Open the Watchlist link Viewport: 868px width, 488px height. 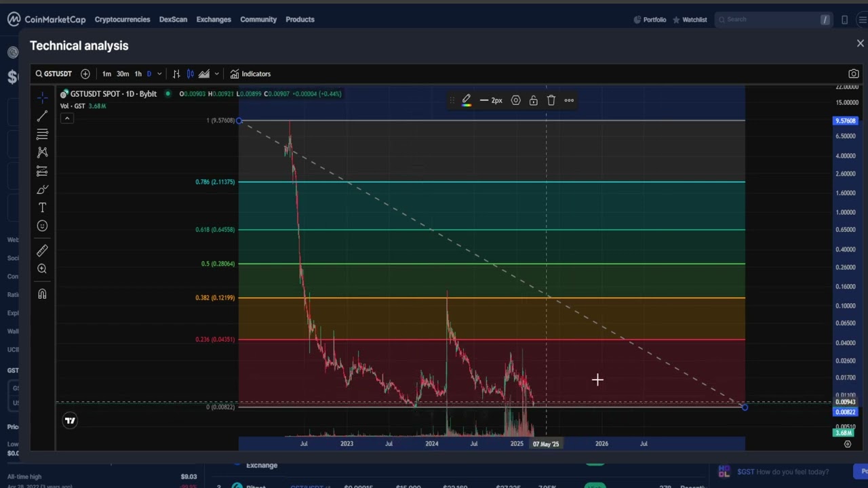(x=689, y=20)
